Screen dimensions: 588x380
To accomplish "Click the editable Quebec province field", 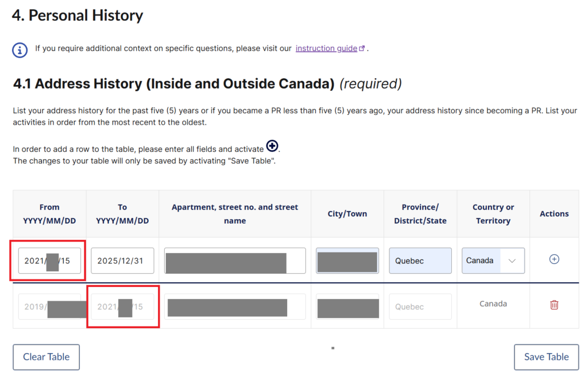I will point(420,260).
